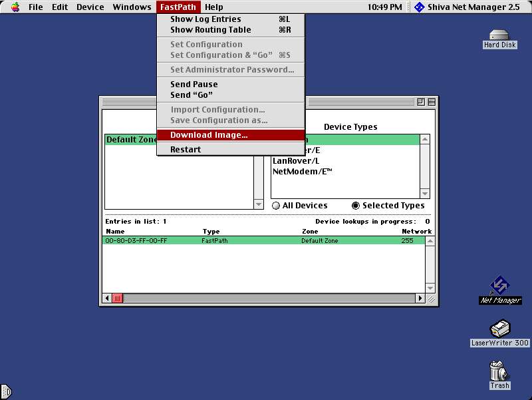Click the window zoom box icon

421,102
